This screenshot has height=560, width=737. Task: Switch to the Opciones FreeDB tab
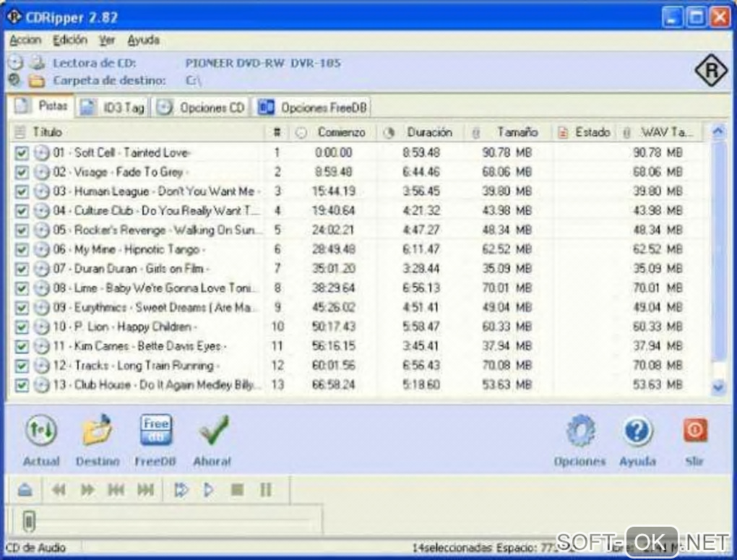[x=313, y=108]
